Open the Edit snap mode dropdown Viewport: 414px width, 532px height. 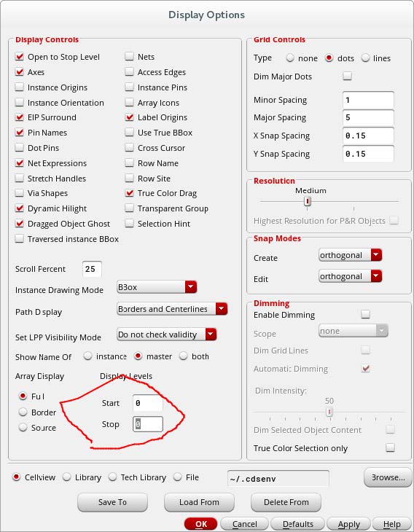350,276
